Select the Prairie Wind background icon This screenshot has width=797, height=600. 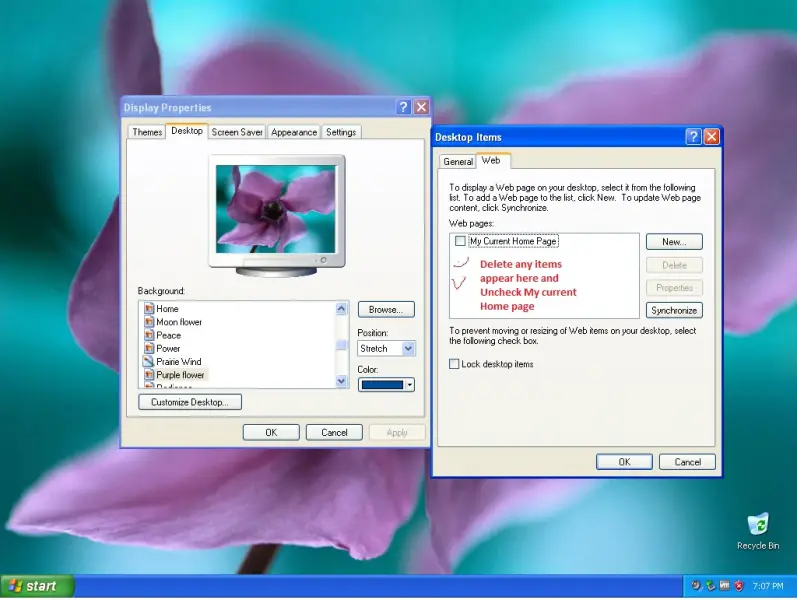[x=149, y=362]
